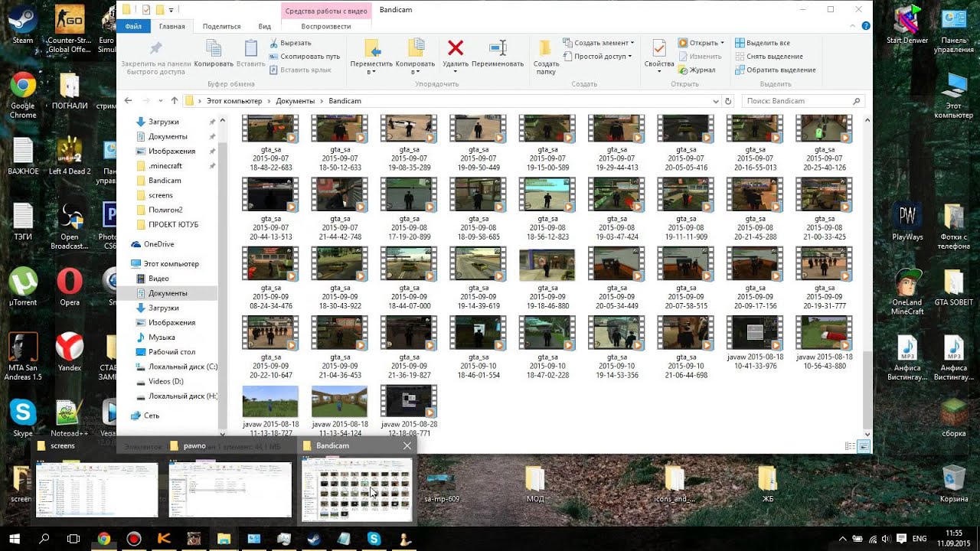Expand Easy access (Простой доступ) dropdown

(597, 56)
